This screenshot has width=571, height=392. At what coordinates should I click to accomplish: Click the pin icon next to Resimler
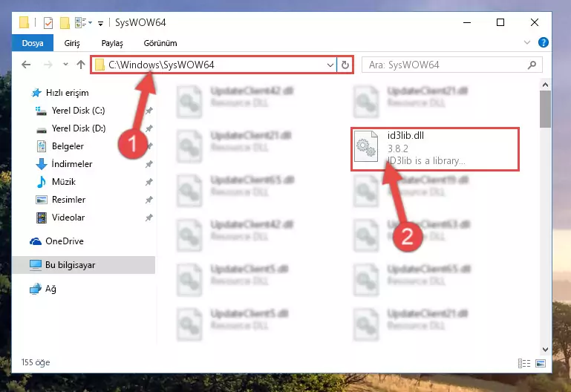pyautogui.click(x=149, y=200)
